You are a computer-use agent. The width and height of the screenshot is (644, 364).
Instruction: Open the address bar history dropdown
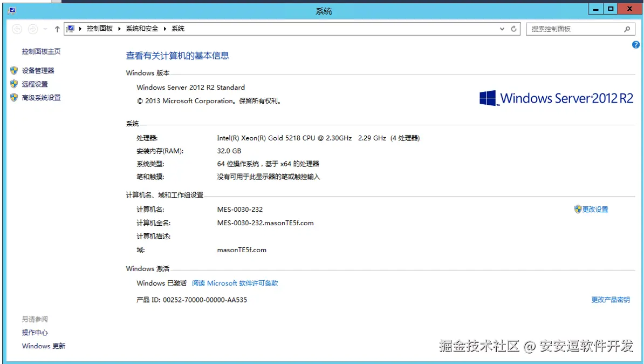pyautogui.click(x=502, y=29)
